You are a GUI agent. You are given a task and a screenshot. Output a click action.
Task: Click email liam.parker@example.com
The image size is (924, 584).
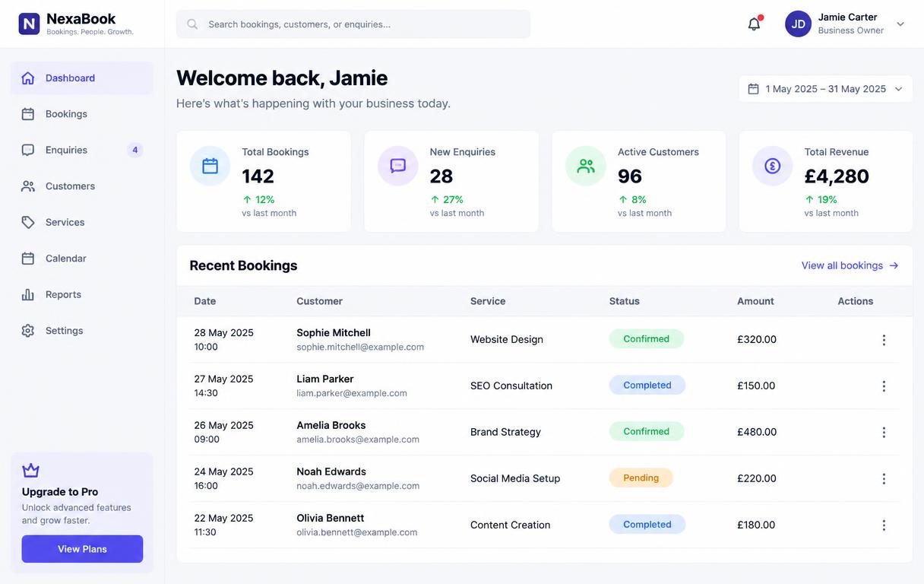pyautogui.click(x=352, y=394)
